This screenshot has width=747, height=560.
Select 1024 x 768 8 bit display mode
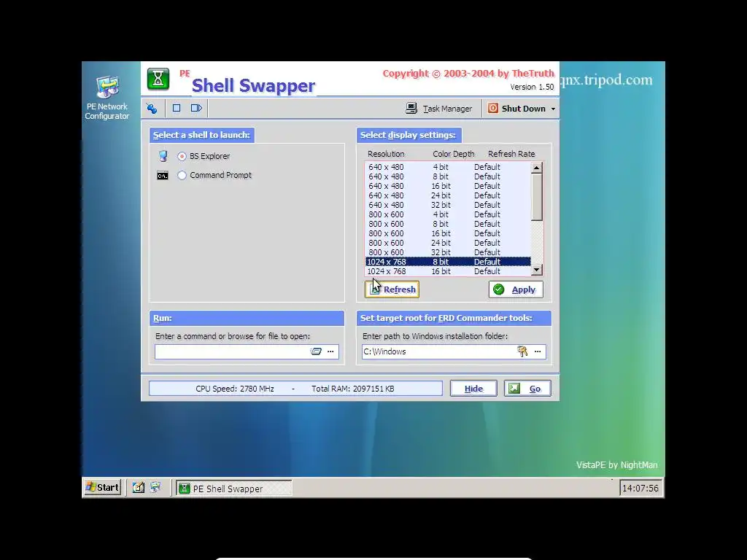tap(448, 262)
